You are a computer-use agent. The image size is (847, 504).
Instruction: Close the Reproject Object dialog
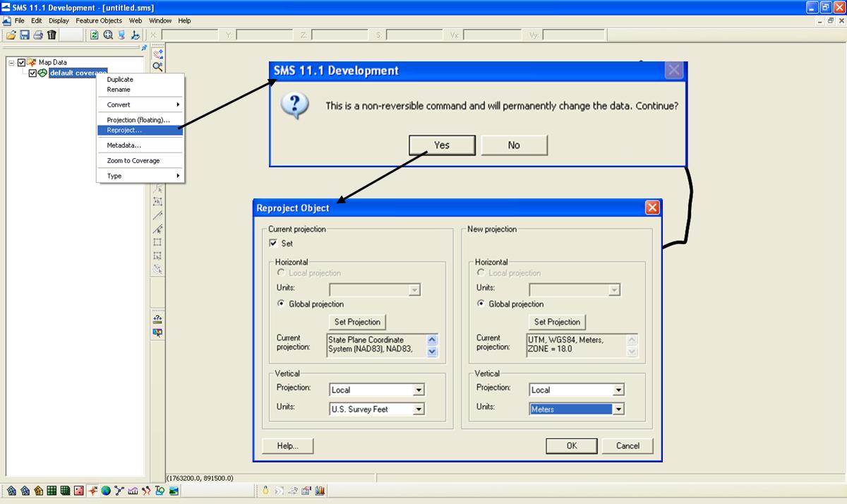click(x=652, y=208)
